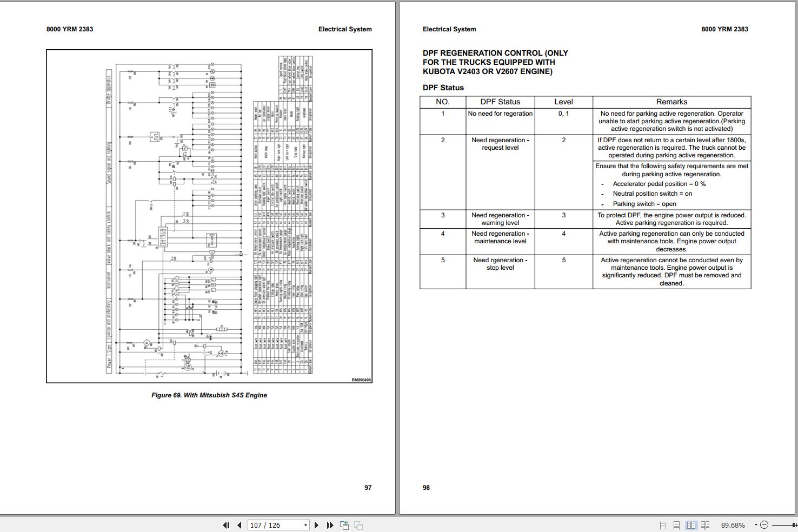
Task: Jump to the last page
Action: [x=330, y=525]
